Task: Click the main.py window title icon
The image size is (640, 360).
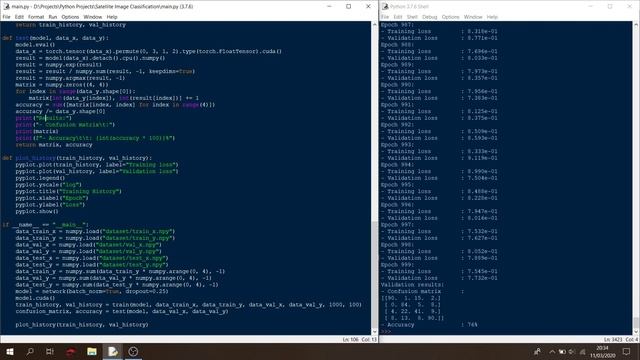Action: 6,7
